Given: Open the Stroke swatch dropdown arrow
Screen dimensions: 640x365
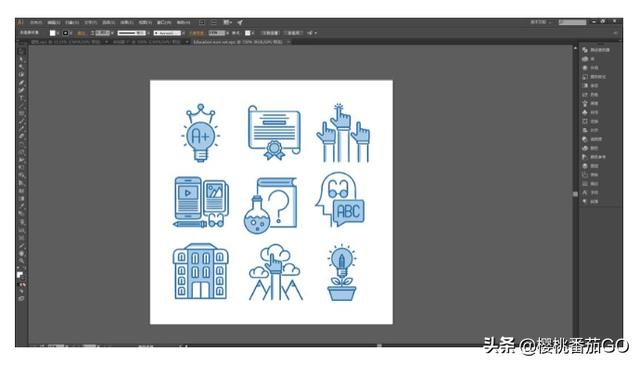Looking at the screenshot, I should [71, 33].
